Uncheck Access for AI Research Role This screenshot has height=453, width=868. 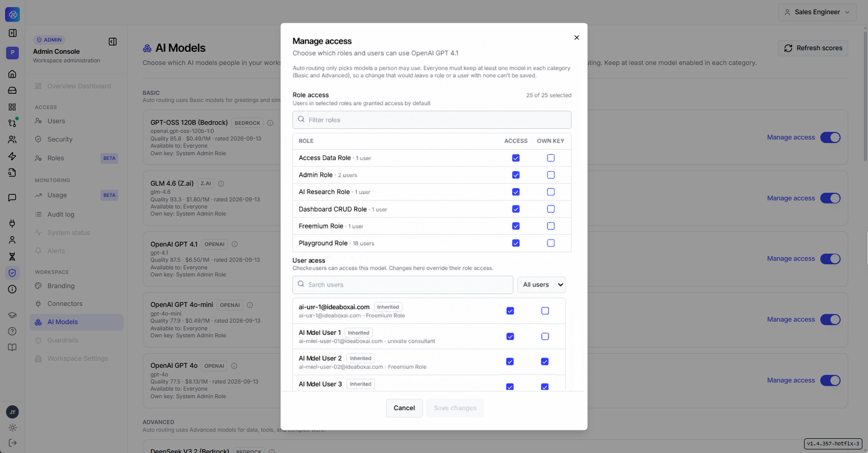tap(516, 192)
